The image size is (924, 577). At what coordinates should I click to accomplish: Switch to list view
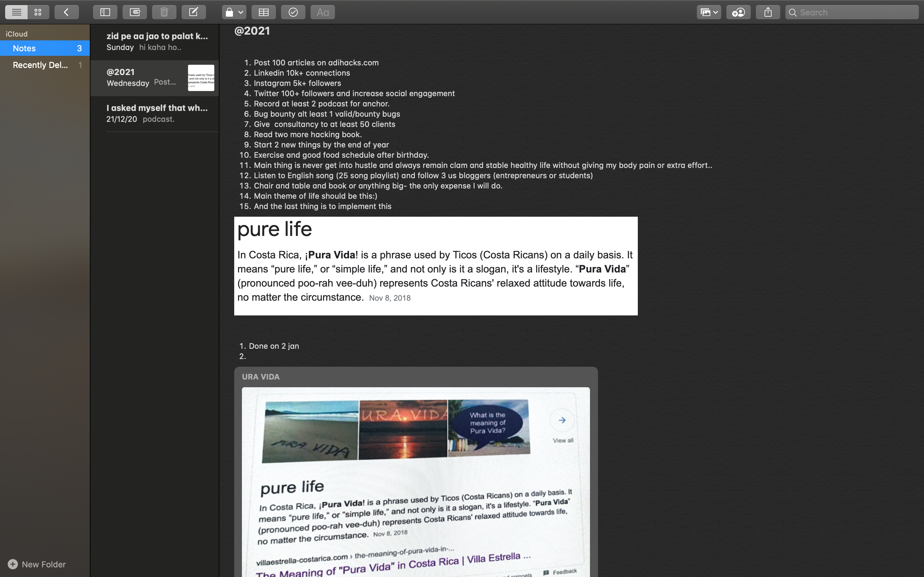[16, 12]
